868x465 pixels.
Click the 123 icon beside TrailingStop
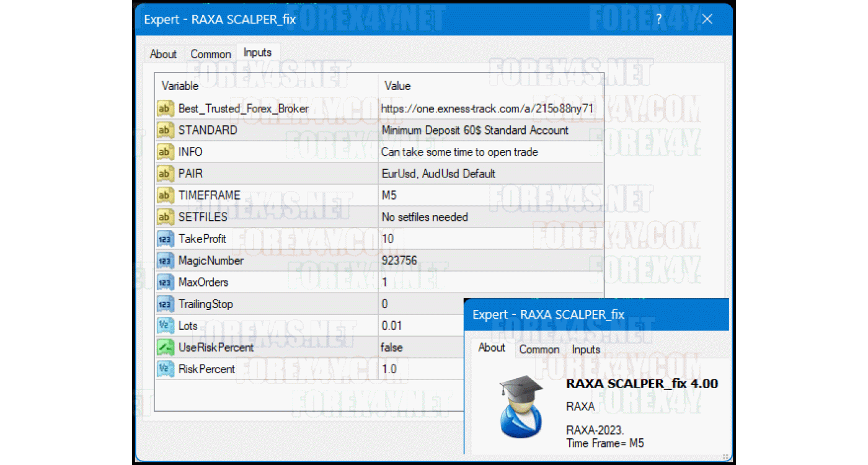[164, 304]
